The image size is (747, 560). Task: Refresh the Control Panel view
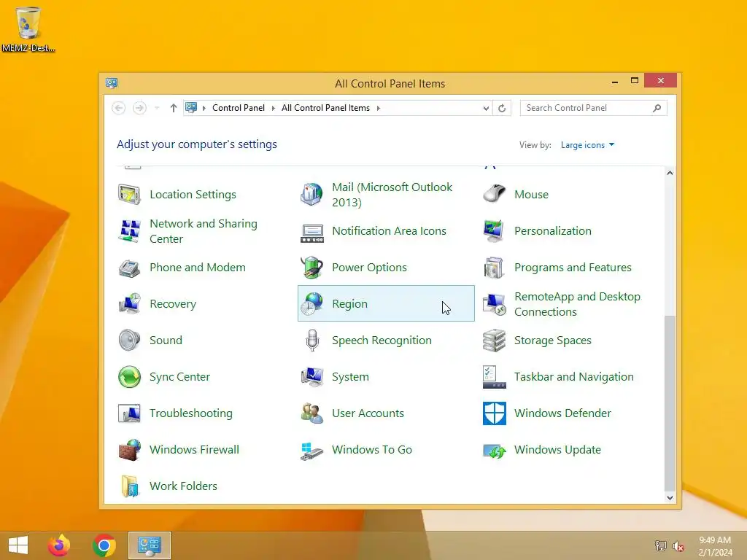pyautogui.click(x=502, y=109)
